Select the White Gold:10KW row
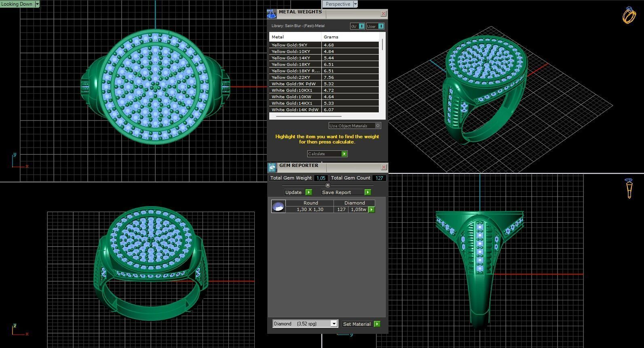This screenshot has height=348, width=644. (324, 97)
